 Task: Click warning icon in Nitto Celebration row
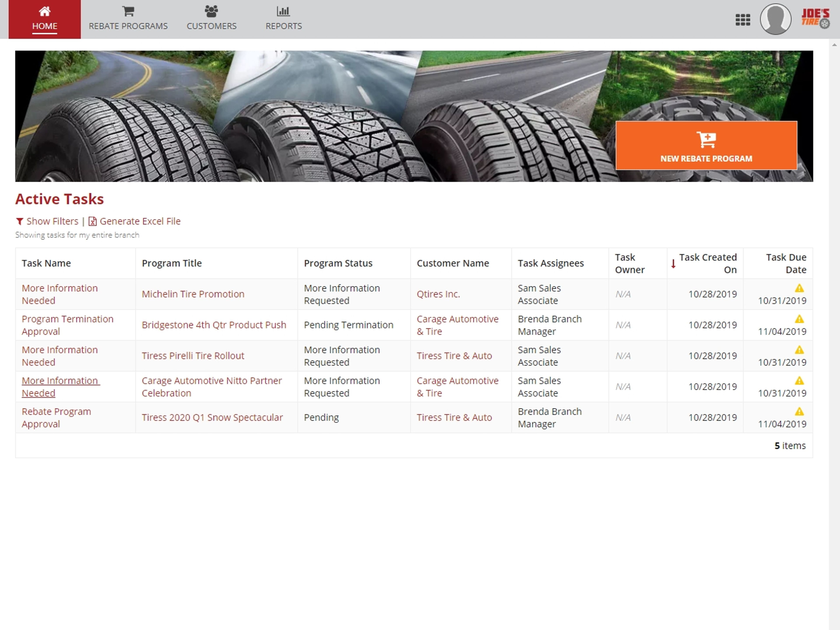coord(799,380)
